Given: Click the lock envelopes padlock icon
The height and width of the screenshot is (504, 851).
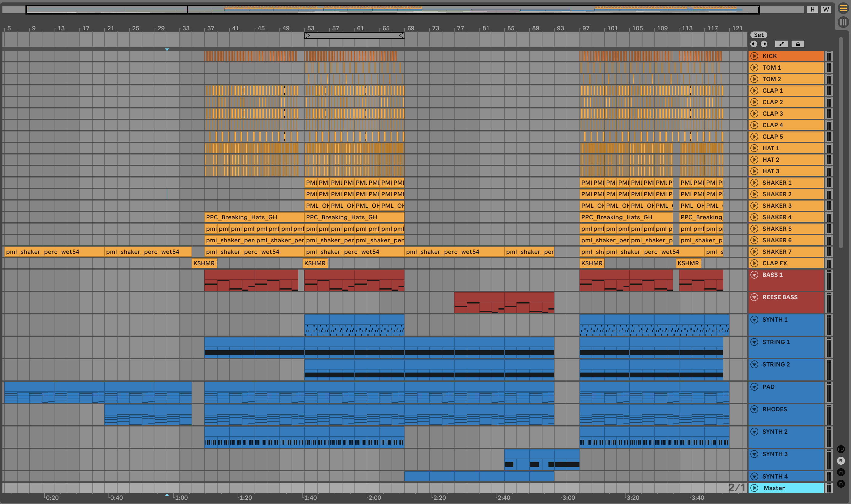Looking at the screenshot, I should click(x=798, y=44).
